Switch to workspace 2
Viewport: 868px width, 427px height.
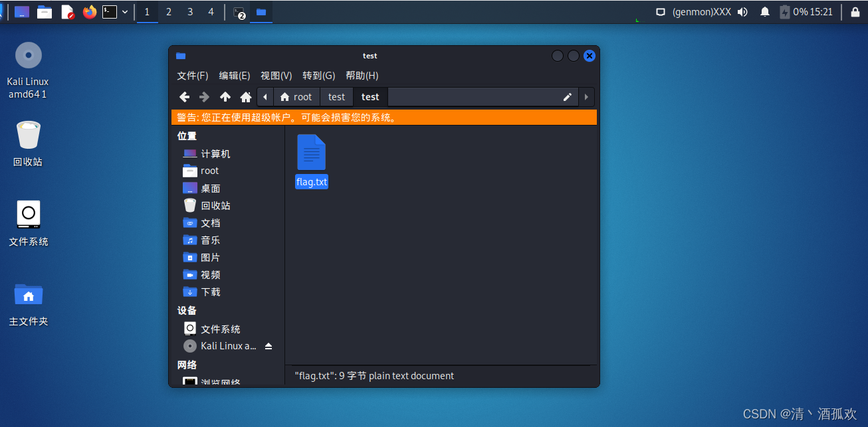click(169, 12)
